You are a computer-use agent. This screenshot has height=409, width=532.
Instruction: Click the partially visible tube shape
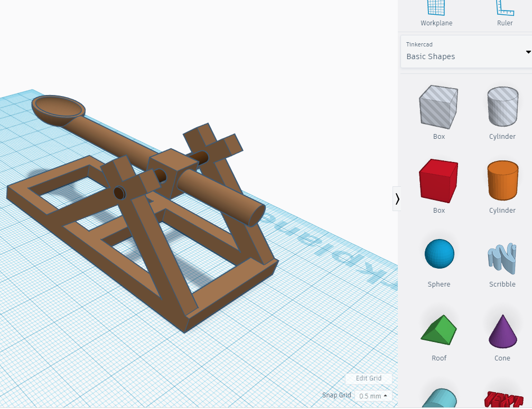(x=438, y=400)
